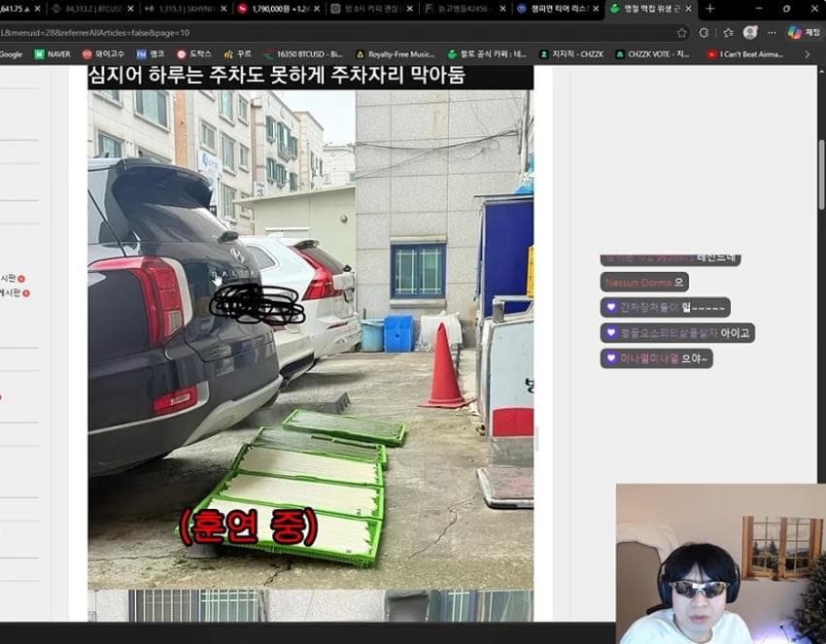Open the 치지직 - CHZZK bookmark
This screenshot has width=826, height=644.
(571, 54)
